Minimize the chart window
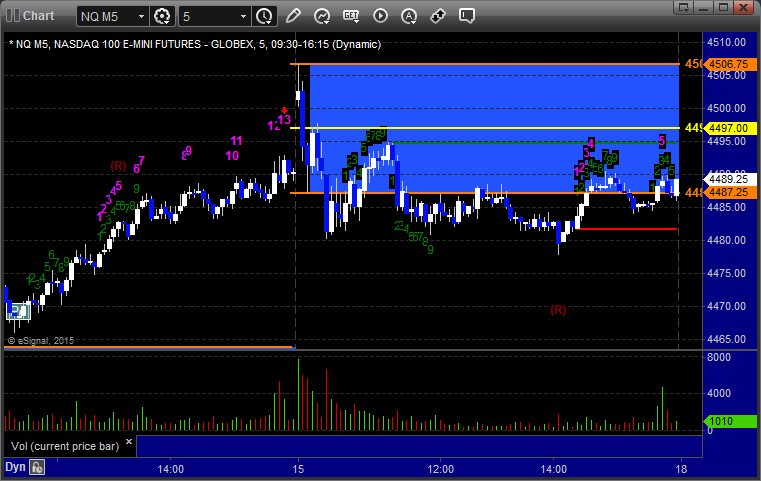 (x=703, y=7)
